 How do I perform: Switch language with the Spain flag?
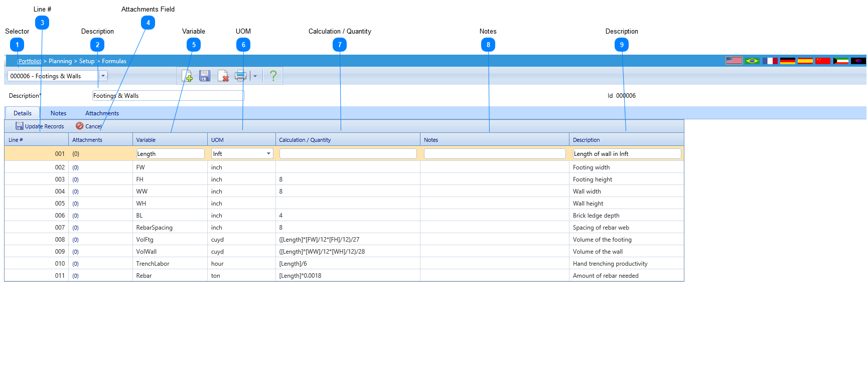805,61
